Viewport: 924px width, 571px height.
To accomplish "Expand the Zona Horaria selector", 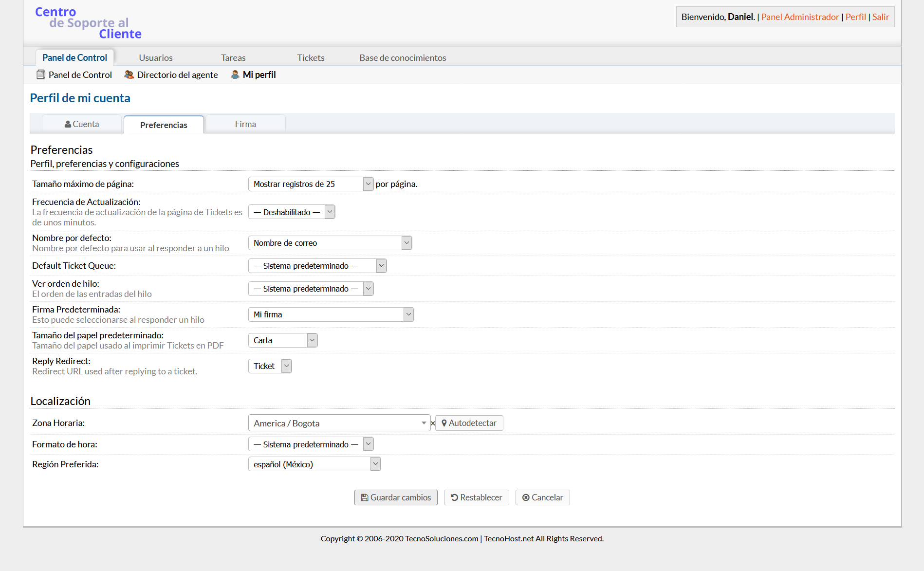I will pyautogui.click(x=339, y=423).
